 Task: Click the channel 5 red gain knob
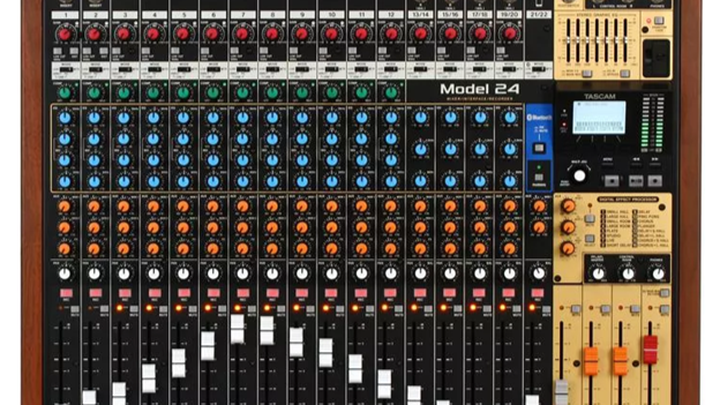coord(183,34)
